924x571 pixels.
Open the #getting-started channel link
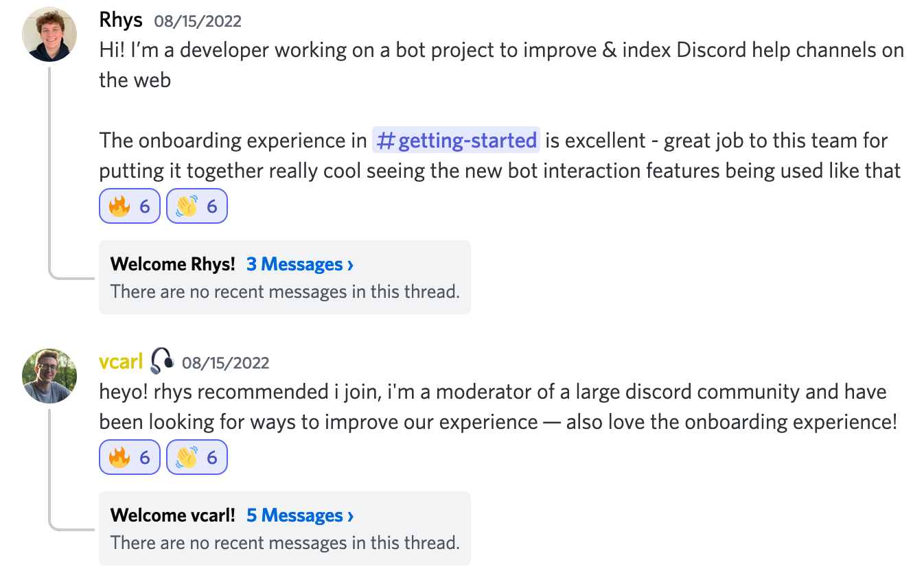pos(455,140)
